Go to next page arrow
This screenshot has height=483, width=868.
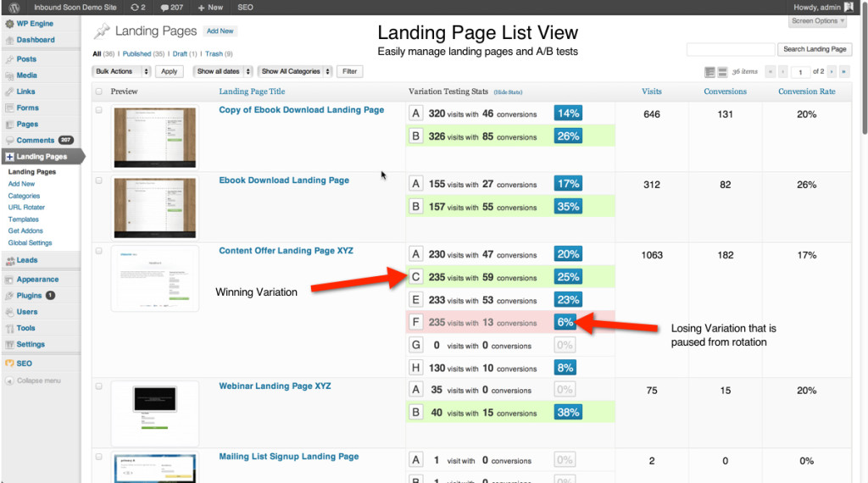832,71
